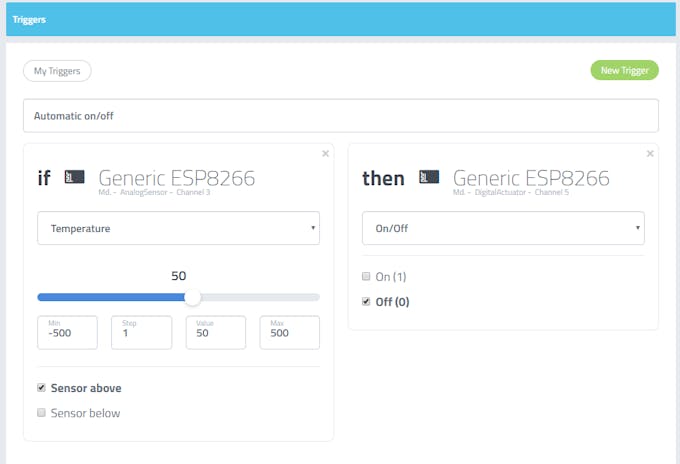Click Generic ESP8266 title in if card

[177, 178]
